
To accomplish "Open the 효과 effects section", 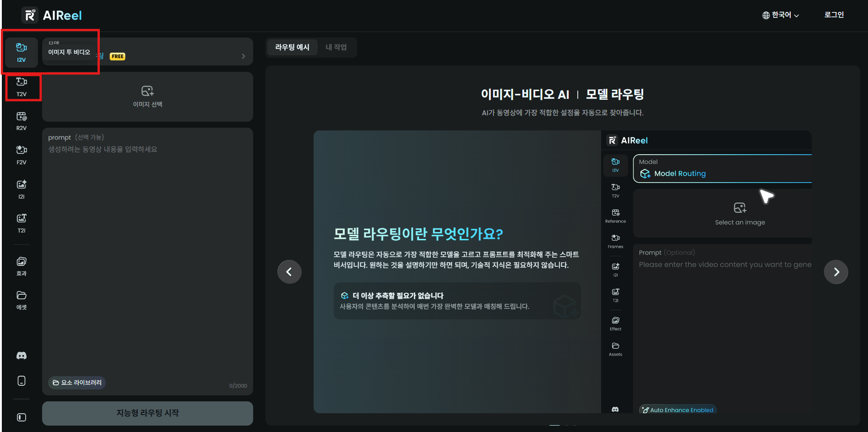I will coord(21,266).
